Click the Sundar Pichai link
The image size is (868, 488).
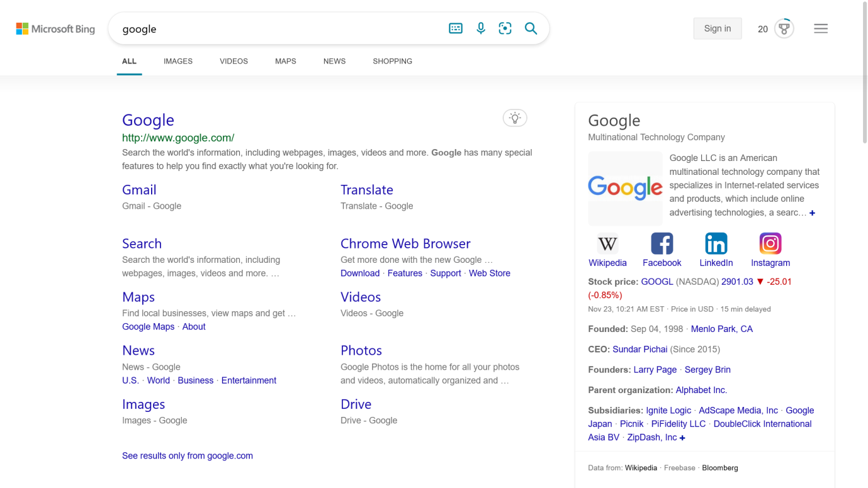coord(640,349)
